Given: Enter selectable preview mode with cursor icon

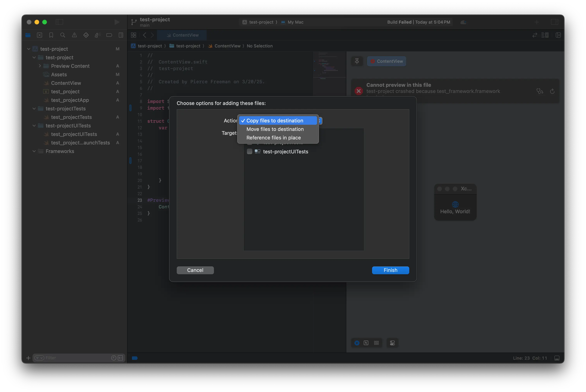Looking at the screenshot, I should (366, 343).
